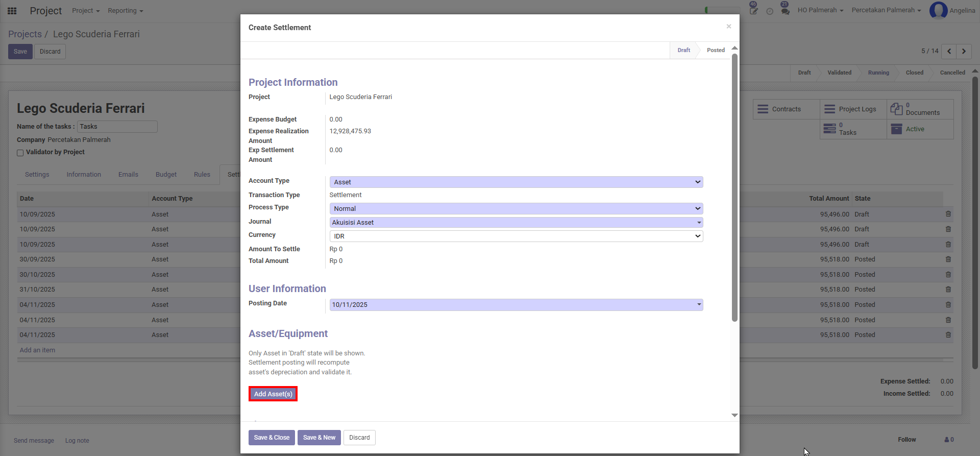
Task: Open the Project Logs stat button
Action: (x=853, y=109)
